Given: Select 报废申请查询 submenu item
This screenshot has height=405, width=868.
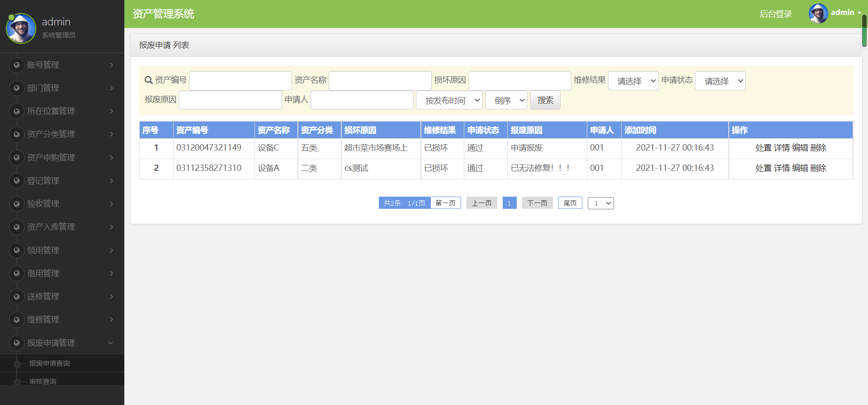Looking at the screenshot, I should 62,363.
